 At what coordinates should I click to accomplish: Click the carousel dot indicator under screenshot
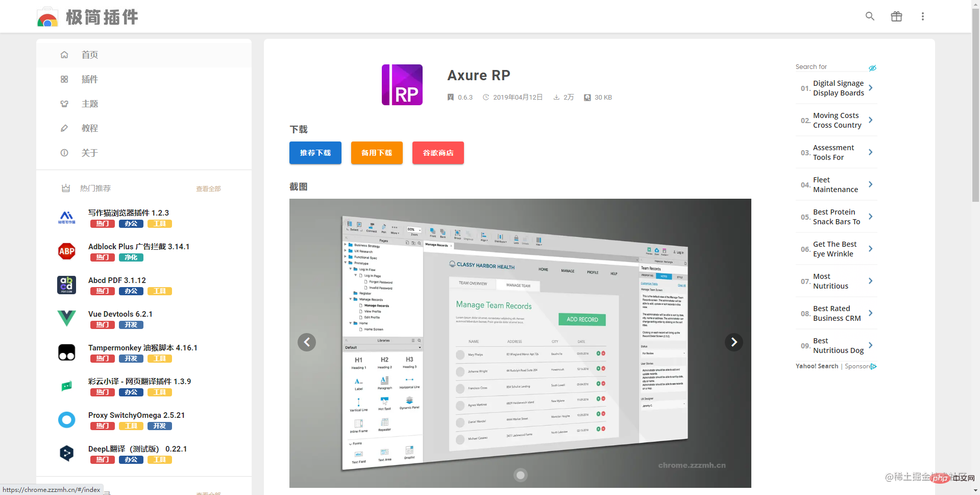click(x=521, y=475)
